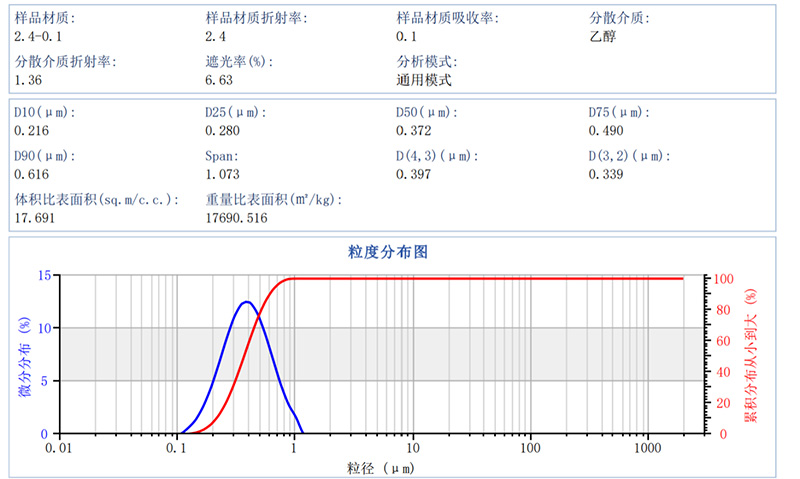Click the 遮光率 value 6.63
800x479 pixels.
point(219,80)
